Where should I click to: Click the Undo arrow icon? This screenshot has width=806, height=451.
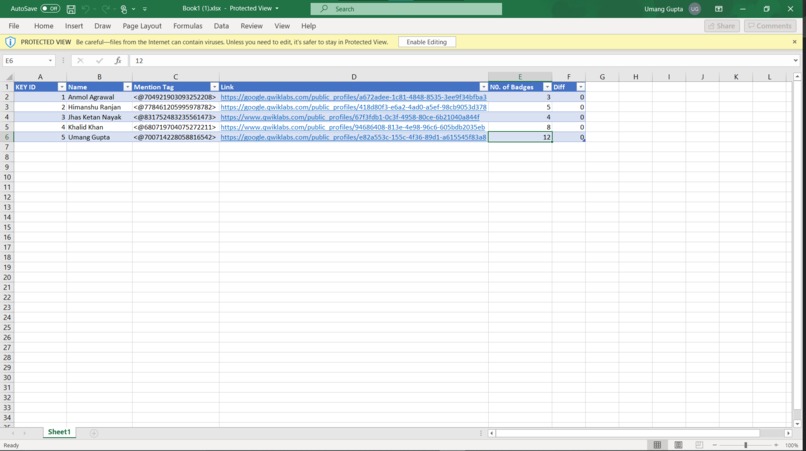[85, 9]
